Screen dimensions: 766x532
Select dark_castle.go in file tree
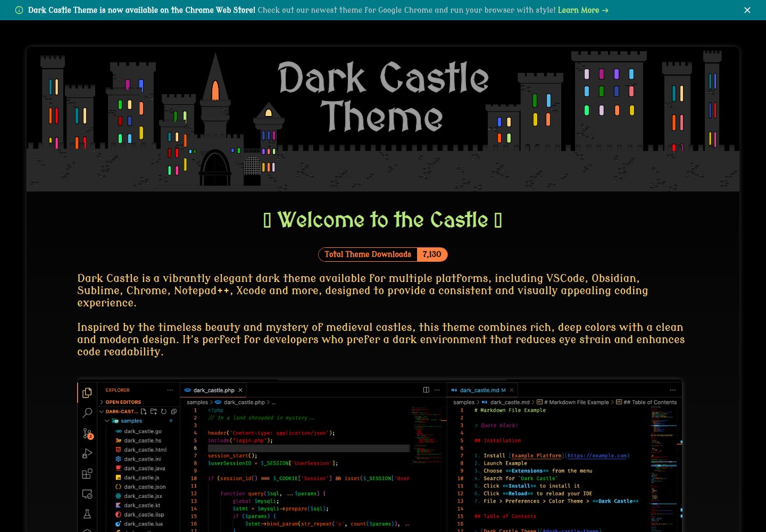(x=143, y=431)
